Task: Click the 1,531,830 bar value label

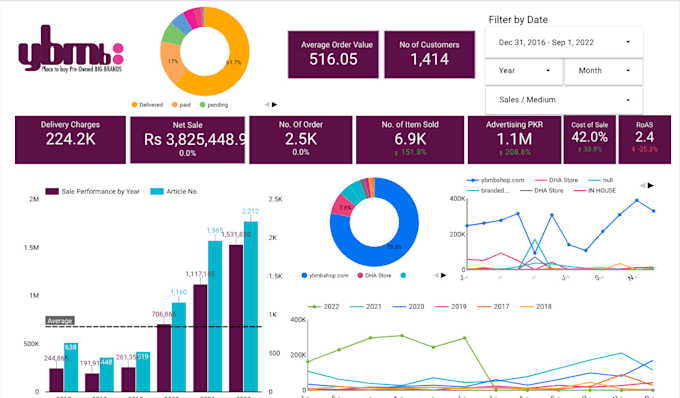Action: point(236,235)
